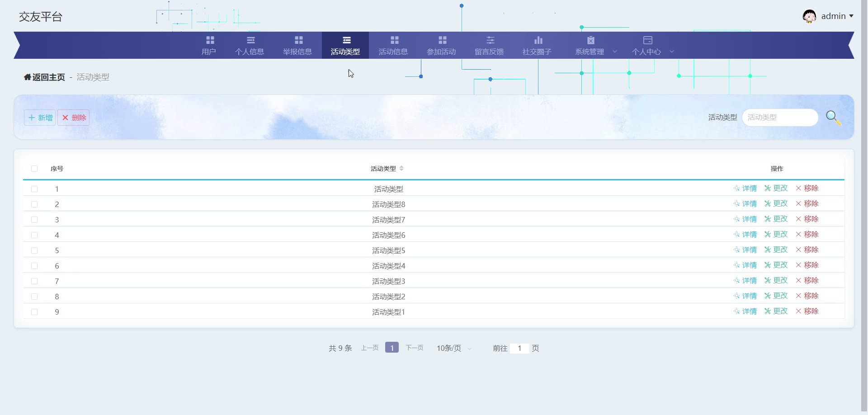Open the 参加活动 menu item
The height and width of the screenshot is (415, 868).
pos(441,46)
